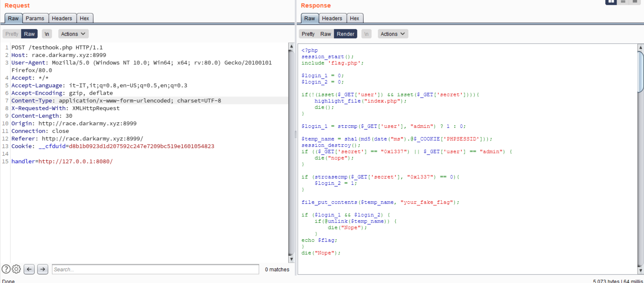This screenshot has width=644, height=283.
Task: Click the Response scrollbar up arrow
Action: [640, 47]
